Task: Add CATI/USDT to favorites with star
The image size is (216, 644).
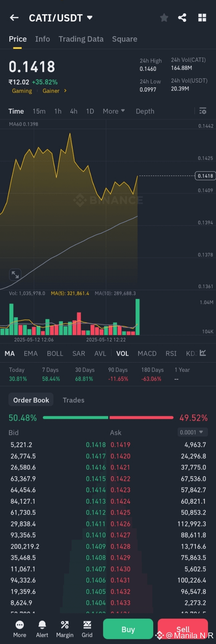Action: click(164, 18)
